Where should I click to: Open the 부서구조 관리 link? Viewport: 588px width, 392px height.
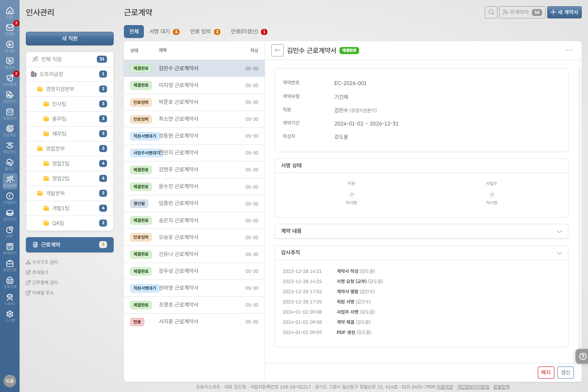point(42,262)
